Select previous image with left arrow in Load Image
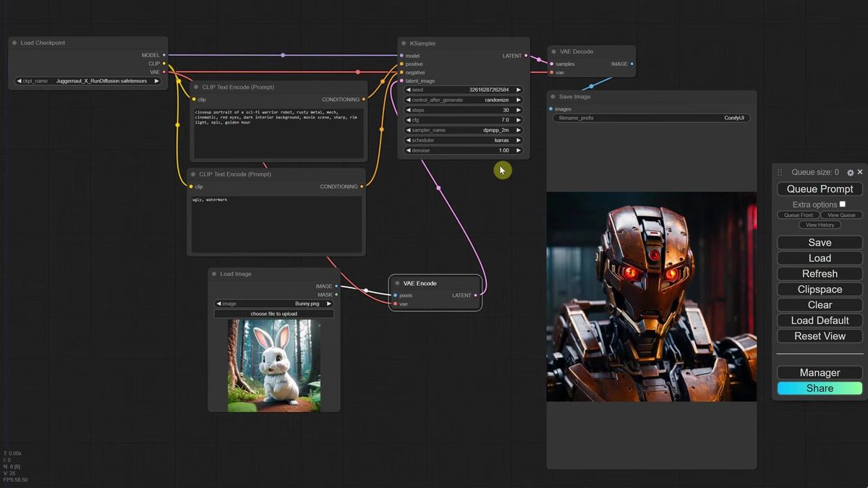Viewport: 868px width, 488px height. coord(219,304)
